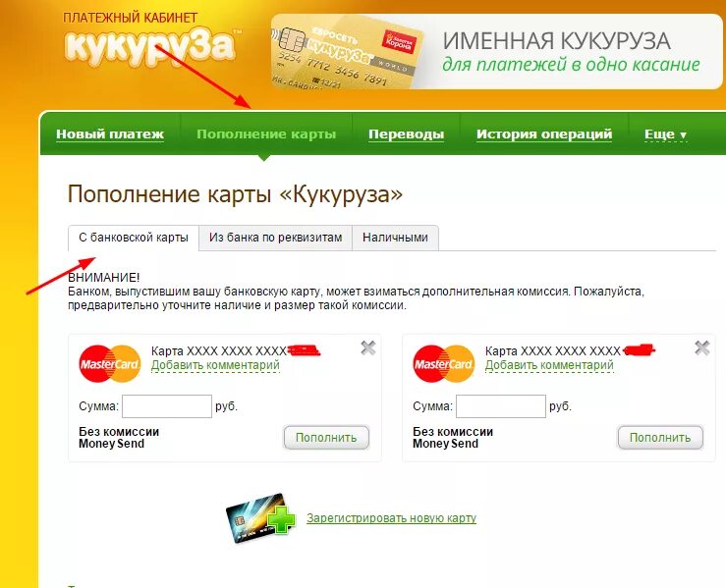
Task: Remove the first saved MasterCard using X icon
Action: (x=368, y=347)
